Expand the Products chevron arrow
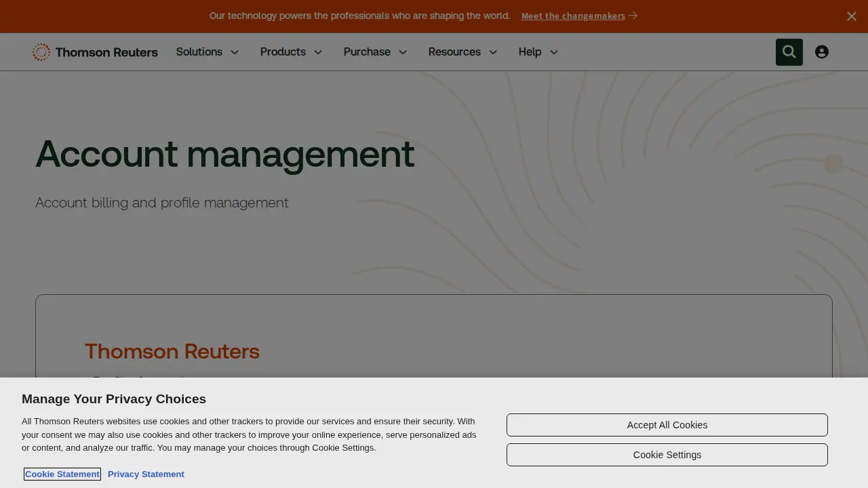Screen dimensions: 868x488 coord(318,52)
